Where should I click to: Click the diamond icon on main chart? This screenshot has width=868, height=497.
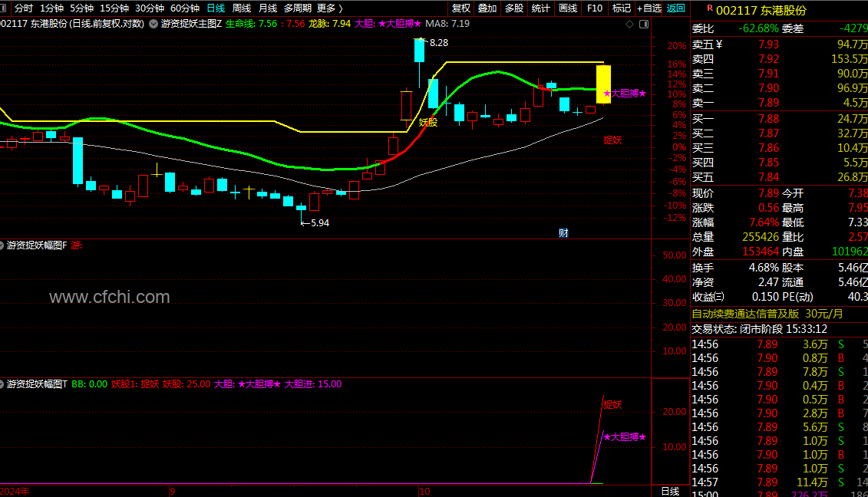coord(629,24)
